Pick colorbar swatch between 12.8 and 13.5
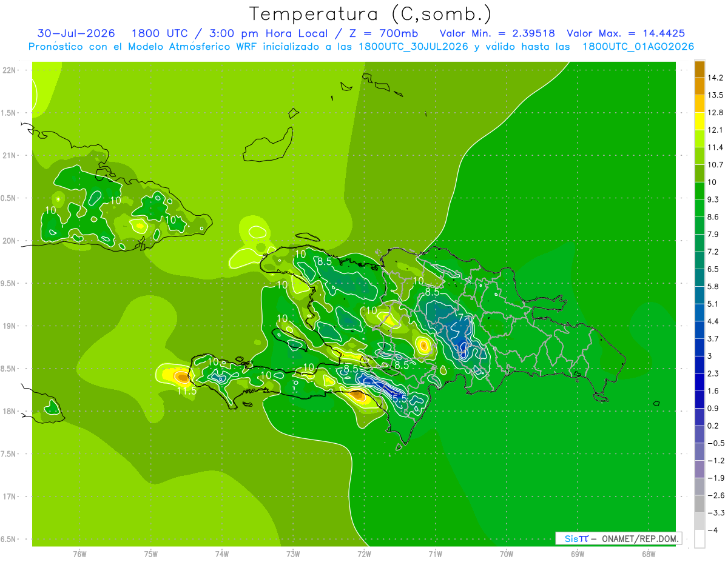This screenshot has width=728, height=562. point(699,104)
